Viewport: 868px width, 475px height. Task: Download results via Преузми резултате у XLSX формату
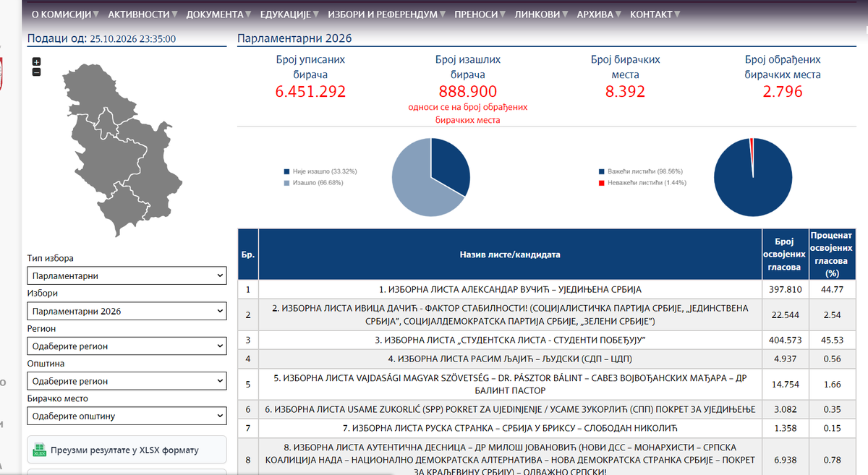pos(127,450)
